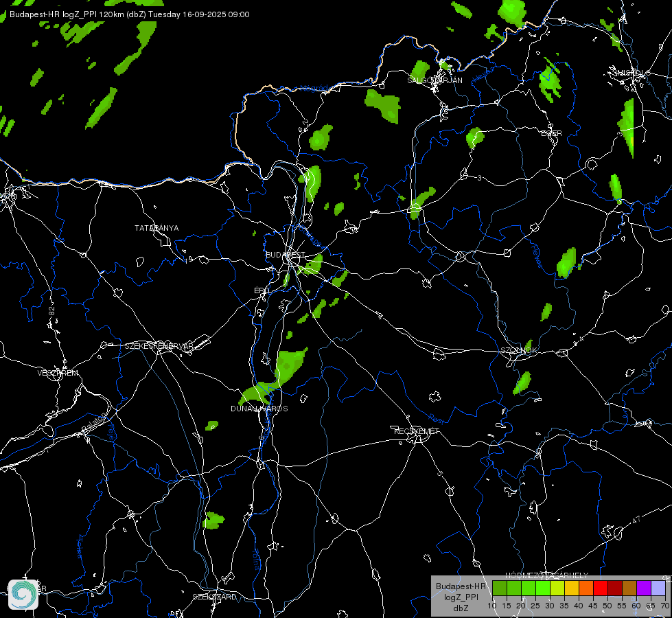The height and width of the screenshot is (618, 672).
Task: Click the SZEKESFEHERVAR city label
Action: [x=159, y=346]
